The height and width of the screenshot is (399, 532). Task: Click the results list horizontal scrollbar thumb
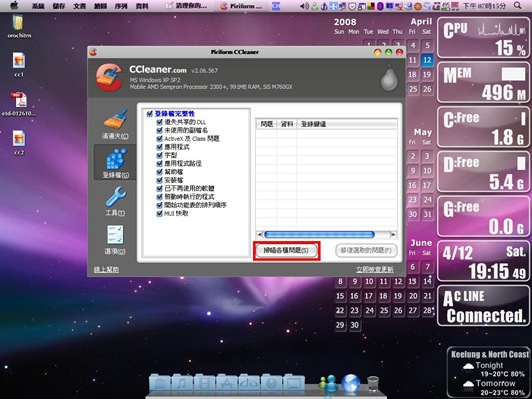pyautogui.click(x=319, y=234)
